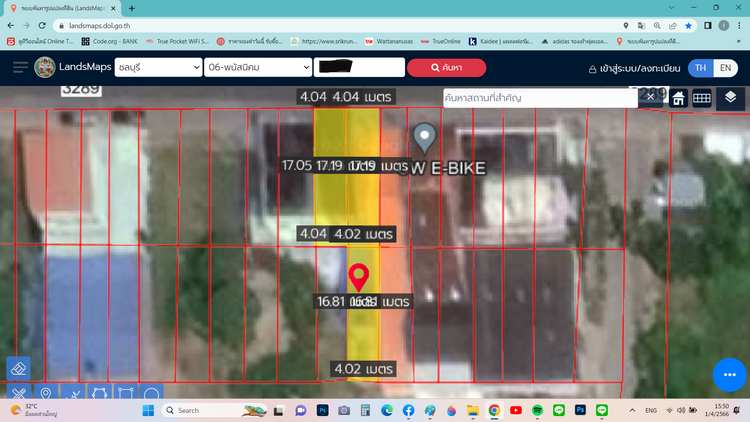750x422 pixels.
Task: Open the Kaidee bookmark
Action: pos(502,41)
